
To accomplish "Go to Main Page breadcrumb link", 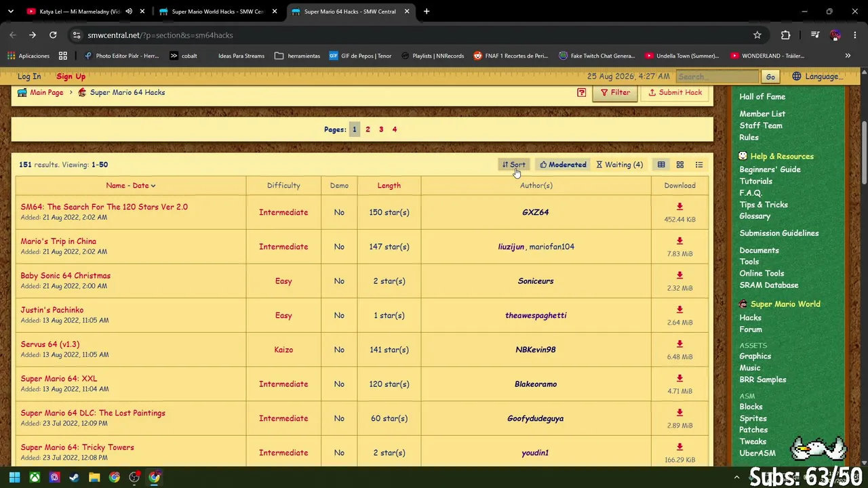I will tap(46, 93).
